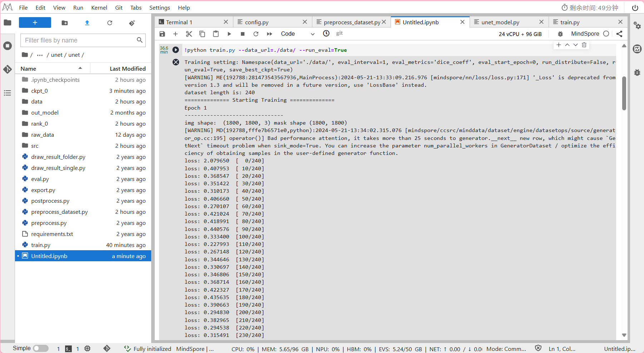Open the Git sidebar panel
Image resolution: width=644 pixels, height=353 pixels.
8,69
